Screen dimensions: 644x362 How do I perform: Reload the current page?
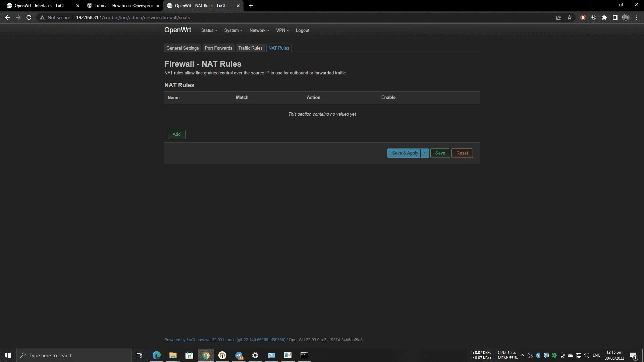(29, 17)
